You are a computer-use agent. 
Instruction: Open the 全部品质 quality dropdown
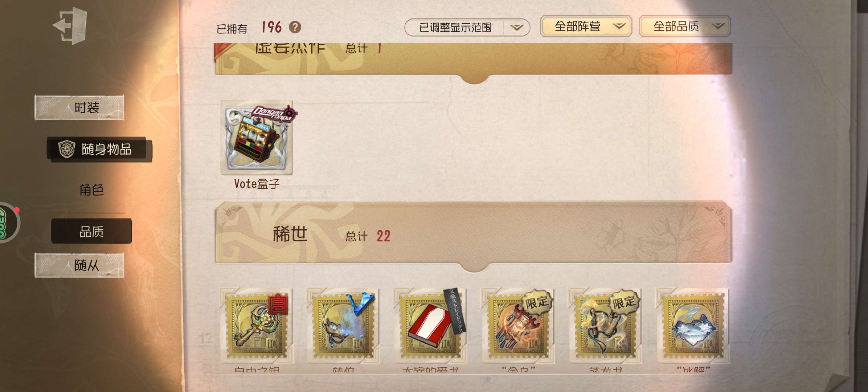coord(685,26)
